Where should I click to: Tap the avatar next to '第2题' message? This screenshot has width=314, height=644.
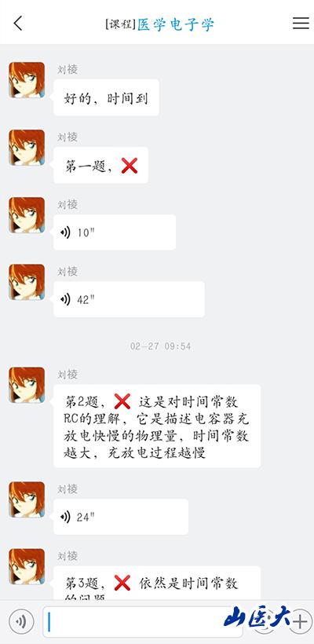tap(27, 385)
